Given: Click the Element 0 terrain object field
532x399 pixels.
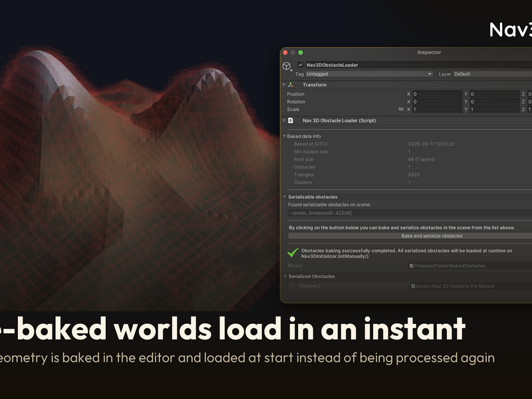Looking at the screenshot, I should pos(470,286).
